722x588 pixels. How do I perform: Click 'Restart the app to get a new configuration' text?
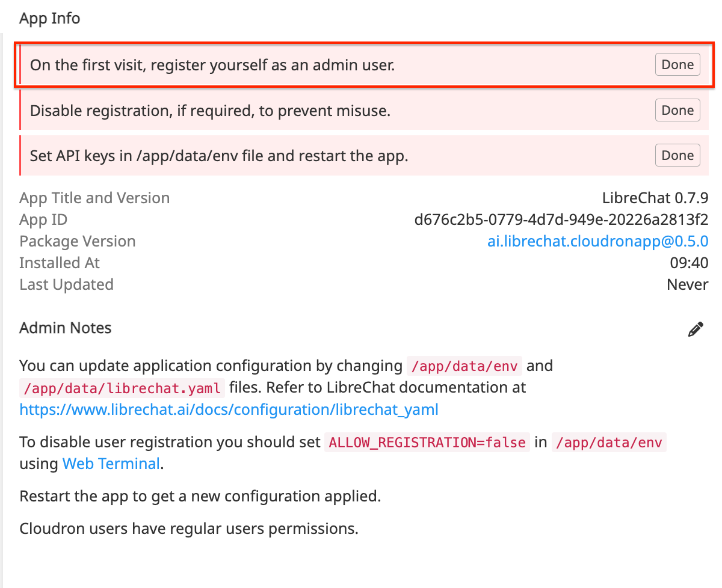(x=200, y=497)
